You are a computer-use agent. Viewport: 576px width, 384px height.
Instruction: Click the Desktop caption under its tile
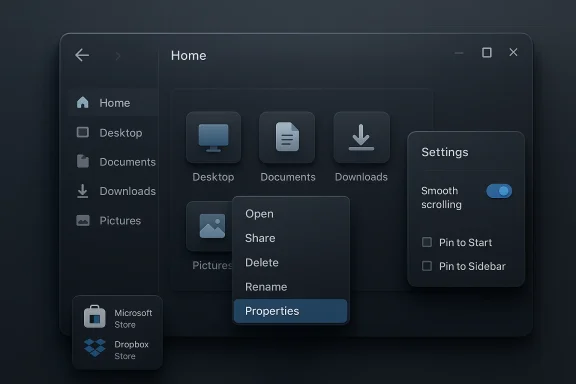[x=213, y=177]
